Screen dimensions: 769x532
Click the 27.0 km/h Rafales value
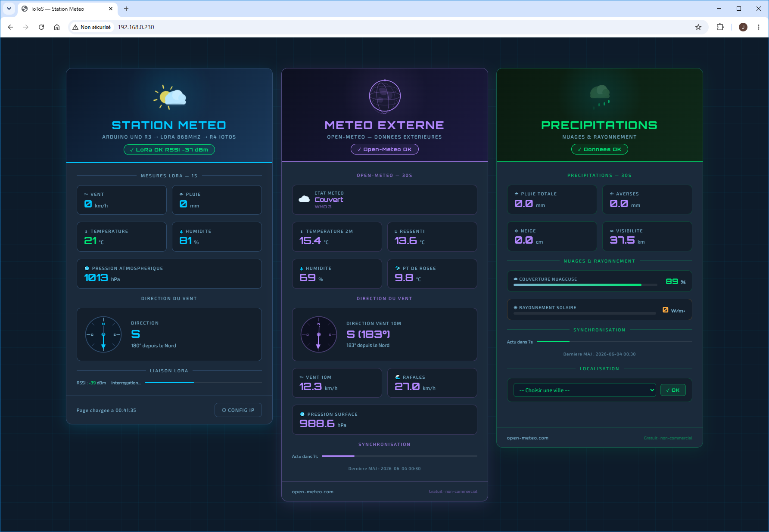click(x=415, y=387)
